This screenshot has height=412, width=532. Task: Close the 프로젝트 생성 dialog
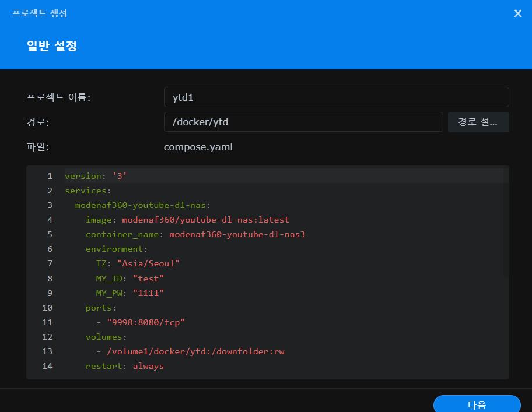pos(517,13)
